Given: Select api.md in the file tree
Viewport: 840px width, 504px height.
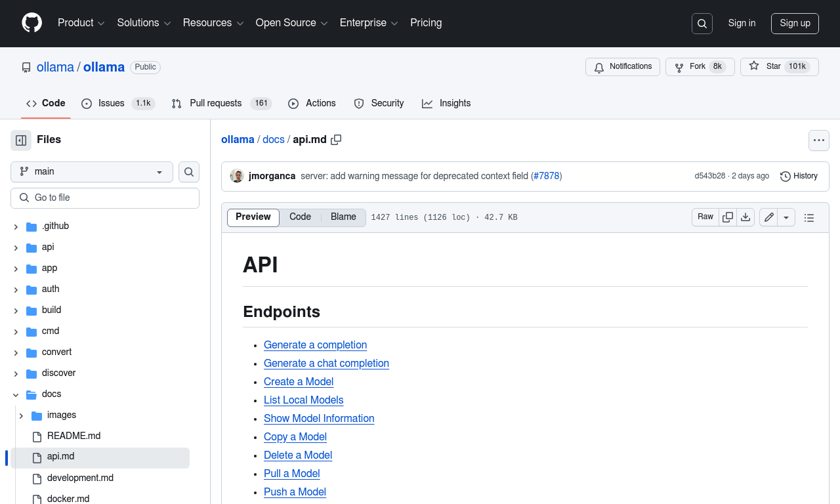Looking at the screenshot, I should click(100, 457).
